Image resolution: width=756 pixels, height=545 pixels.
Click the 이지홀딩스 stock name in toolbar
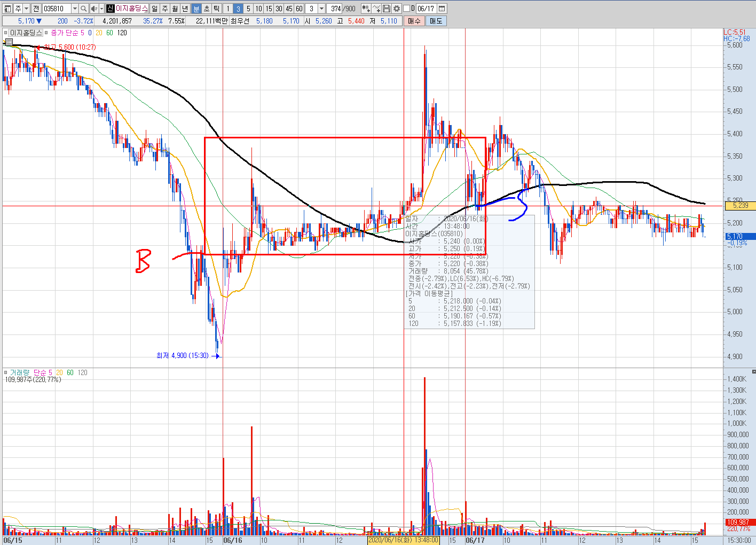tap(131, 9)
